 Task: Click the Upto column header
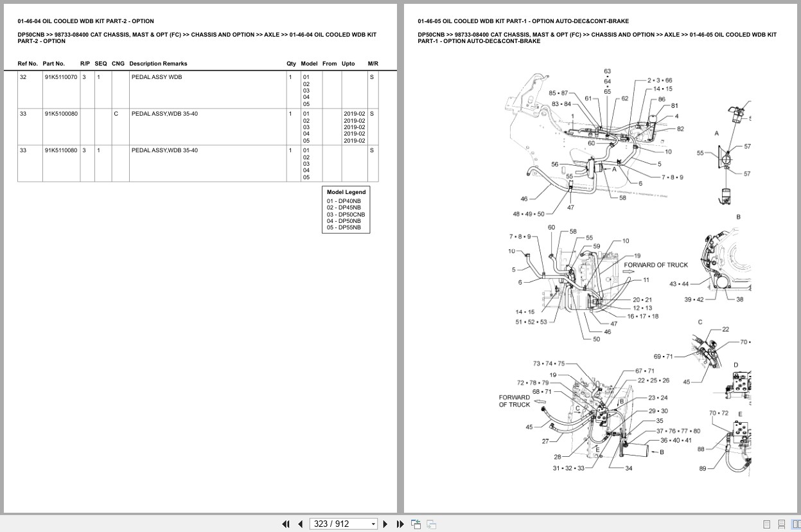click(x=348, y=64)
